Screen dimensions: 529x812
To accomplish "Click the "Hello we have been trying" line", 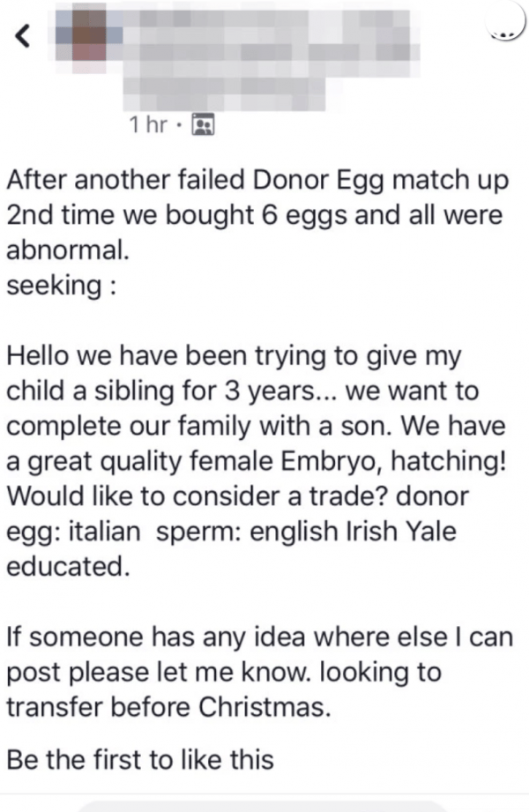I will tap(234, 356).
